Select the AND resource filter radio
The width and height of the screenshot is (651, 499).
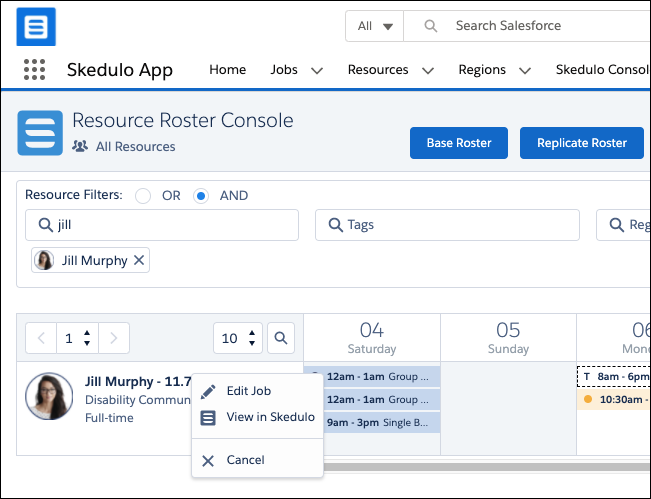[201, 196]
